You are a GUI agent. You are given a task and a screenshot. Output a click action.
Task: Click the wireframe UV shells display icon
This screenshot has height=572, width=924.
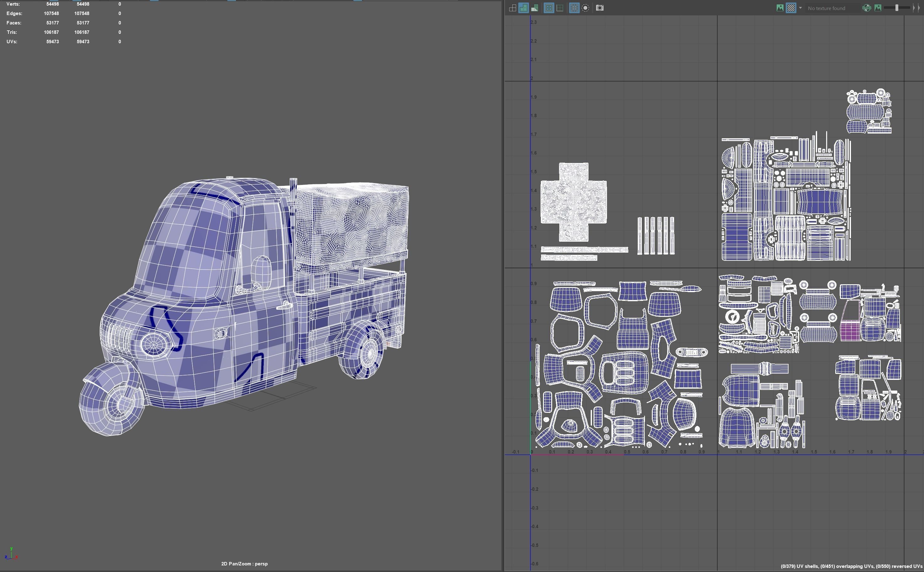[513, 8]
